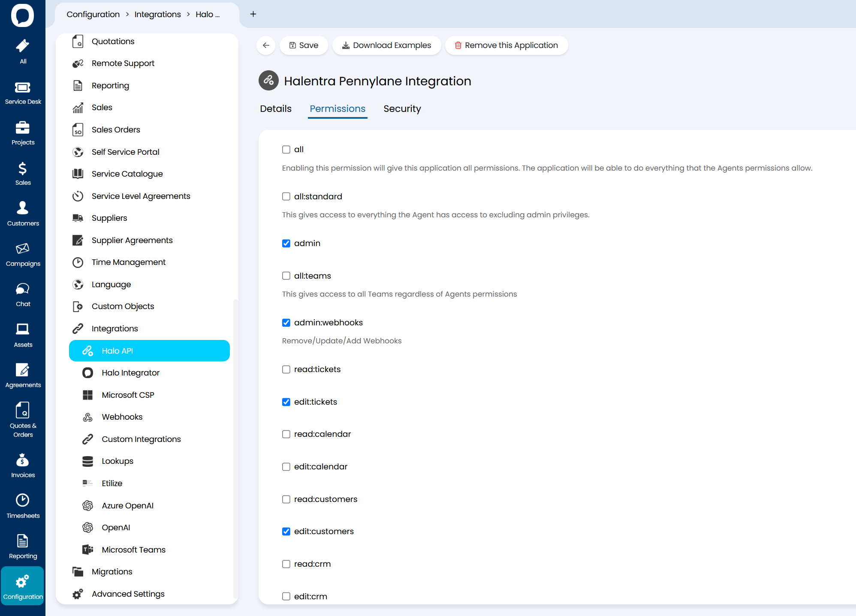856x616 pixels.
Task: Go to the Projects module
Action: (x=23, y=133)
